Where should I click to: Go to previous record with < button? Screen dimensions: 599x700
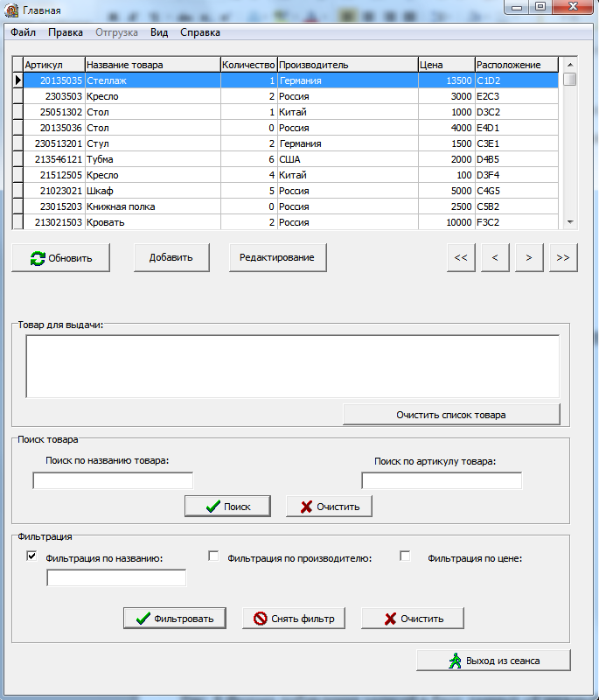(495, 257)
